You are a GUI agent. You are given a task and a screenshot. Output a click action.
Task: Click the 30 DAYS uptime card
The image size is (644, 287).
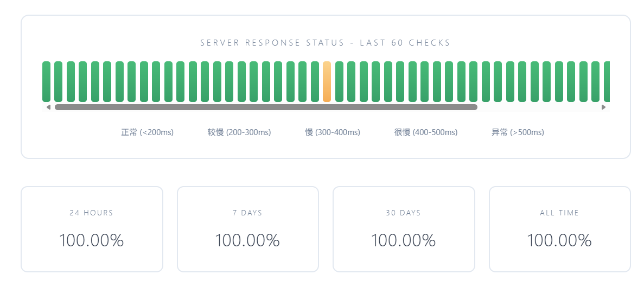[x=404, y=229]
